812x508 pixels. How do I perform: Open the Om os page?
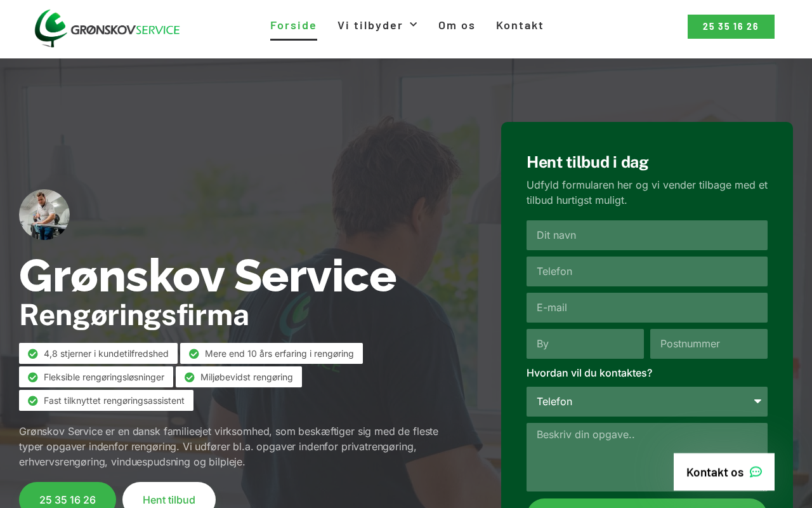[457, 25]
